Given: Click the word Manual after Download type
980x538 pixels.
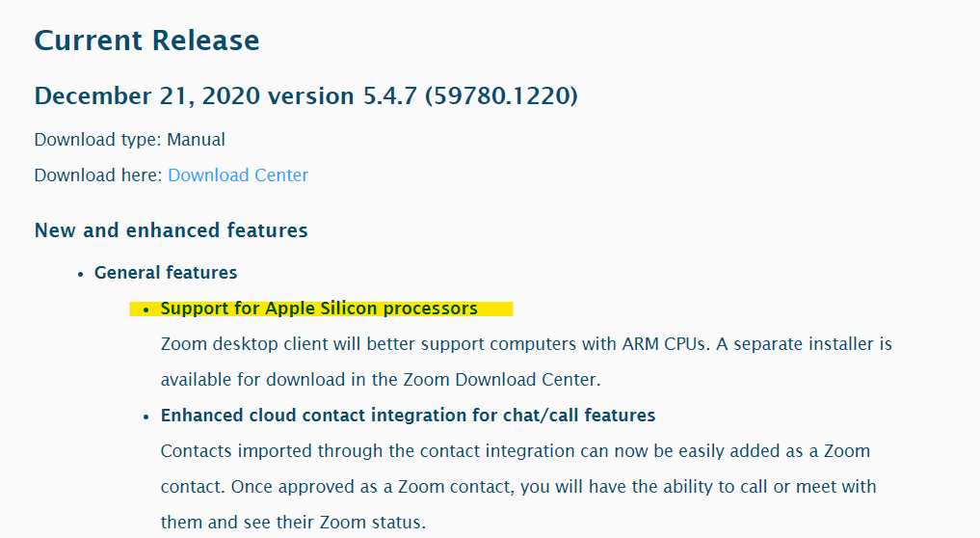Looking at the screenshot, I should pos(196,140).
